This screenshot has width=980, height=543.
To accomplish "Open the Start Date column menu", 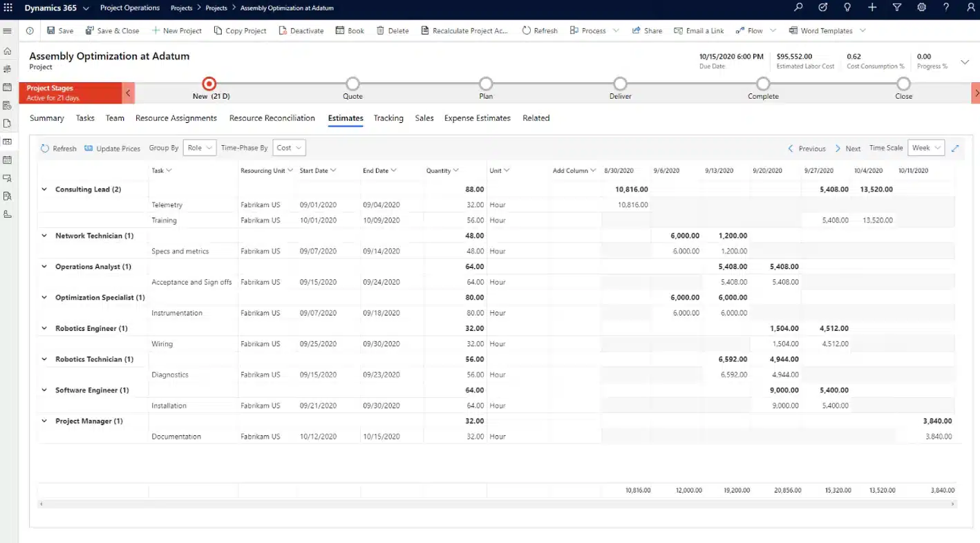I will pos(318,171).
